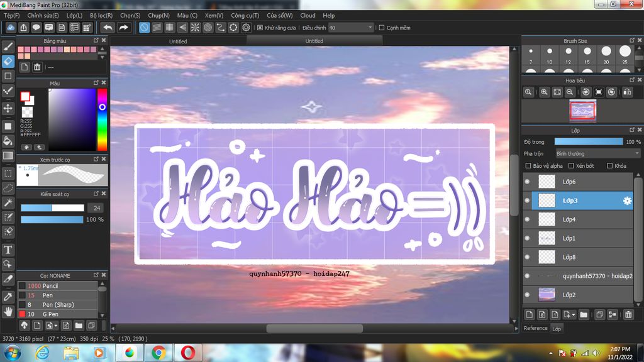Screen dimensions: 644x362
Task: Click the Redo arrow in toolbar
Action: [123, 28]
